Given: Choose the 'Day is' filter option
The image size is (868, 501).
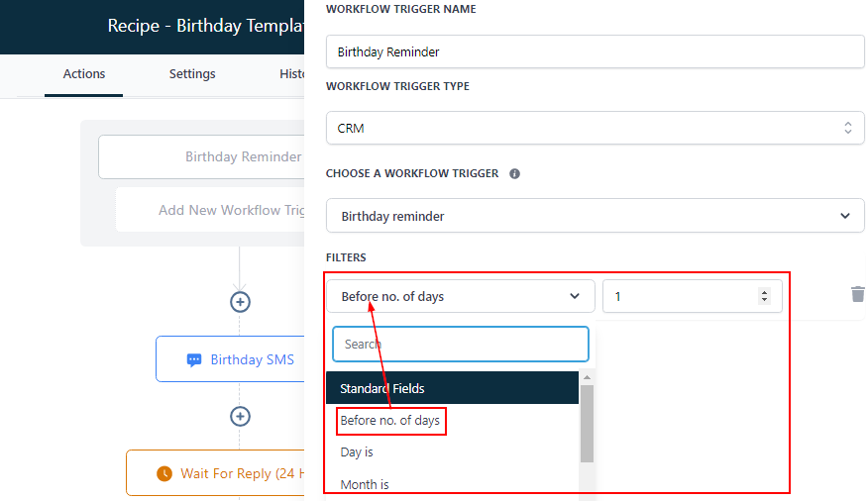Looking at the screenshot, I should click(x=357, y=452).
